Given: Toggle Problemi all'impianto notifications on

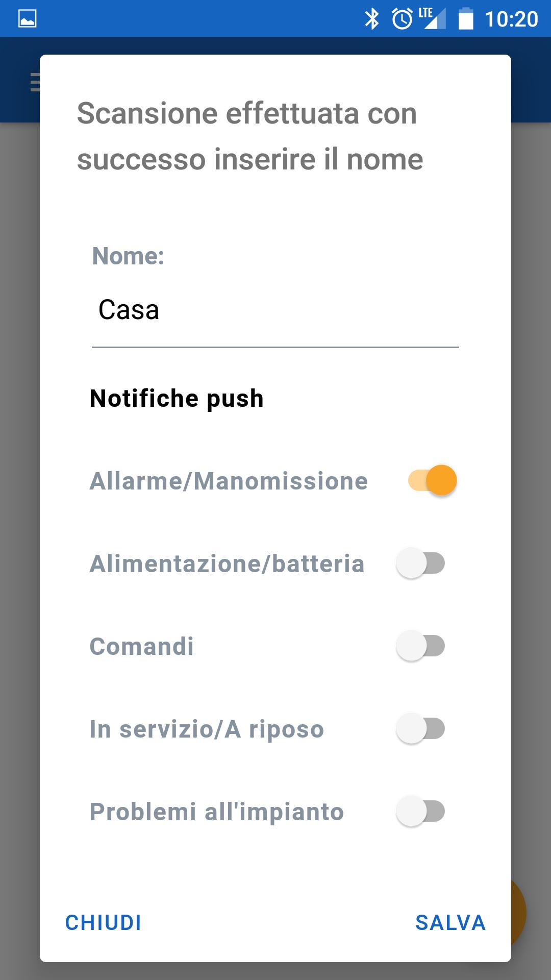Looking at the screenshot, I should [421, 811].
